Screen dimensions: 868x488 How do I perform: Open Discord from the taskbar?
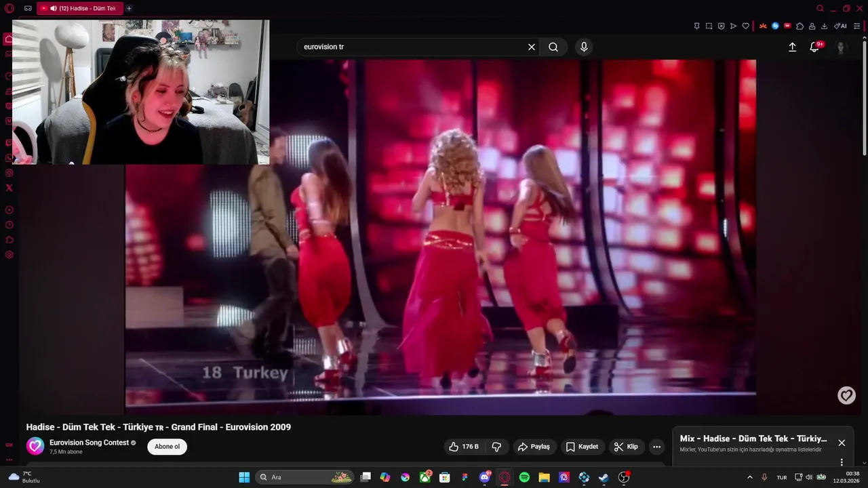(x=485, y=477)
